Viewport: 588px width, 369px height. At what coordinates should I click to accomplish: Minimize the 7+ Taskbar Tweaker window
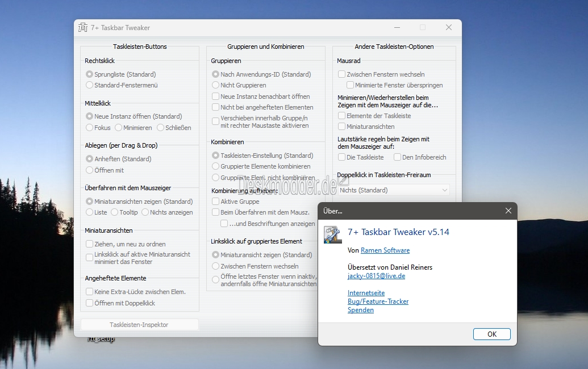coord(397,27)
